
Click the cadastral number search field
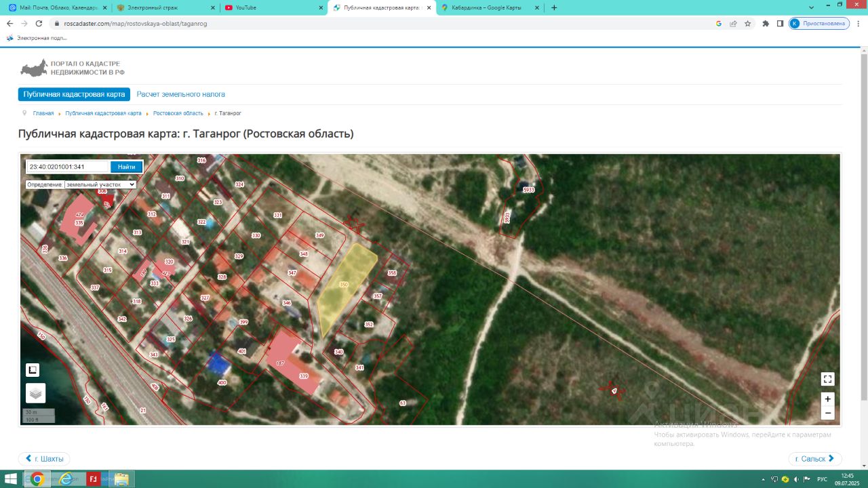pos(68,167)
